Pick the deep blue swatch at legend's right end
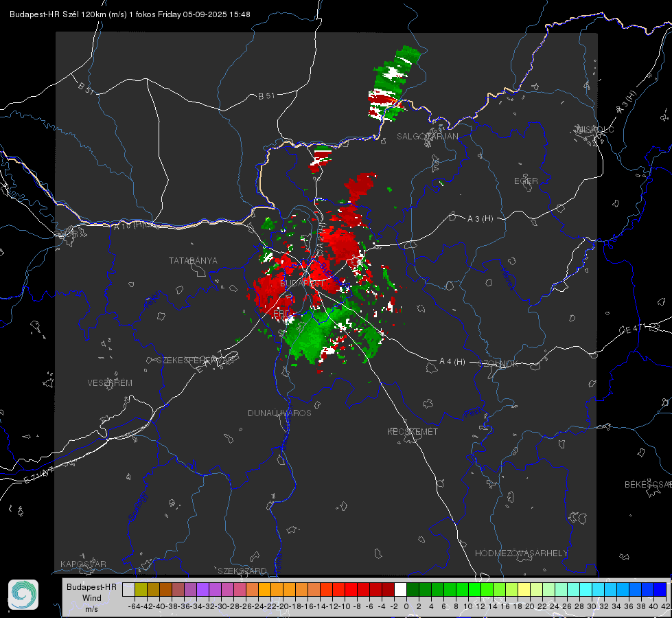672x618 pixels. (x=660, y=590)
